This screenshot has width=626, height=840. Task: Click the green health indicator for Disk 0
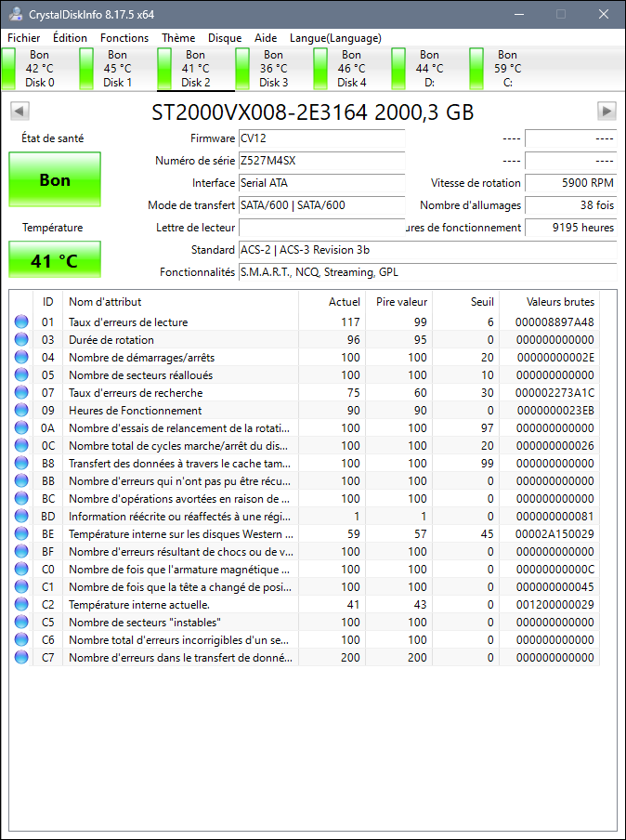10,69
